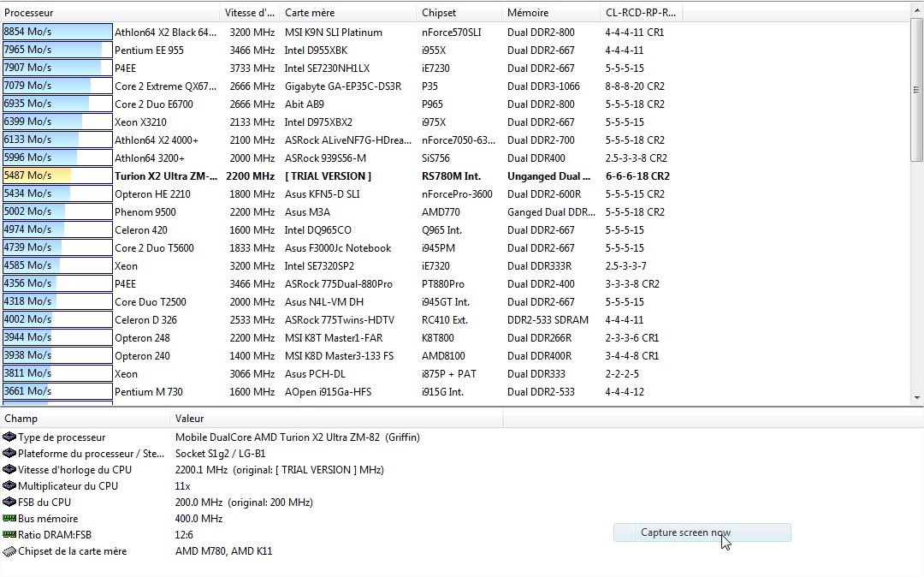Select the 8854 Mo/s result bar

pos(57,32)
